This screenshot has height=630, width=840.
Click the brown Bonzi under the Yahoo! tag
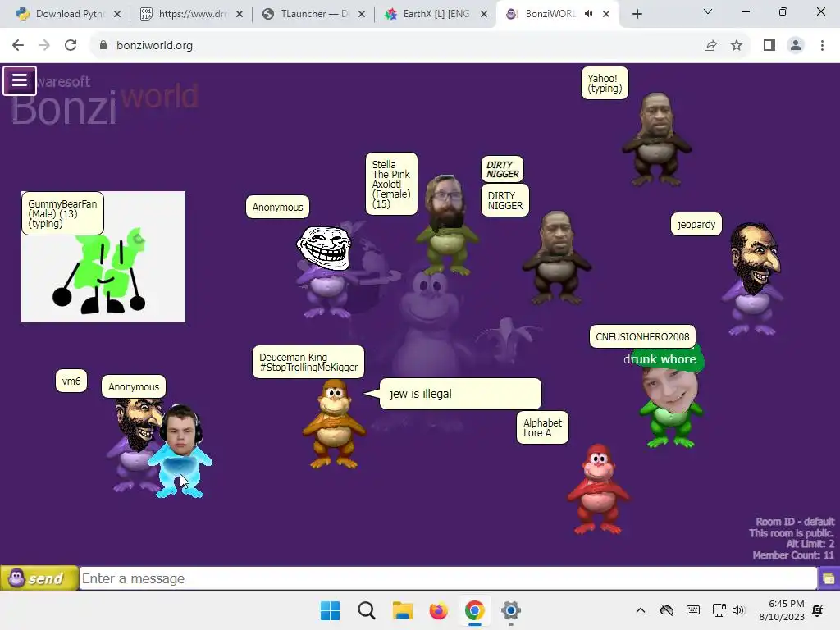pyautogui.click(x=657, y=139)
